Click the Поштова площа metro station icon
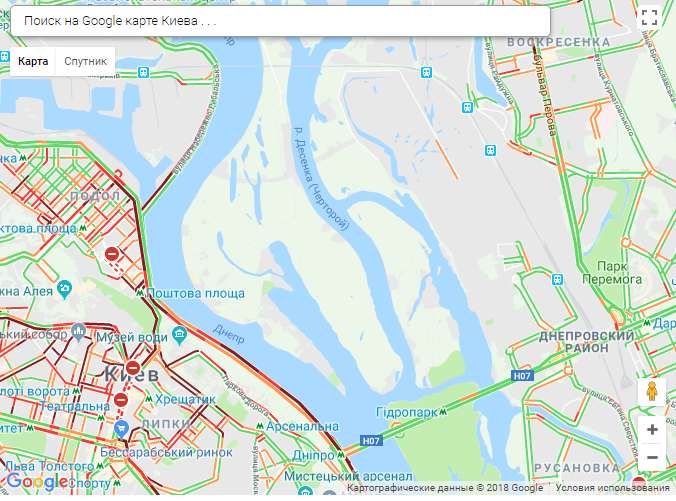Screen dimensions: 676x501 pos(140,293)
